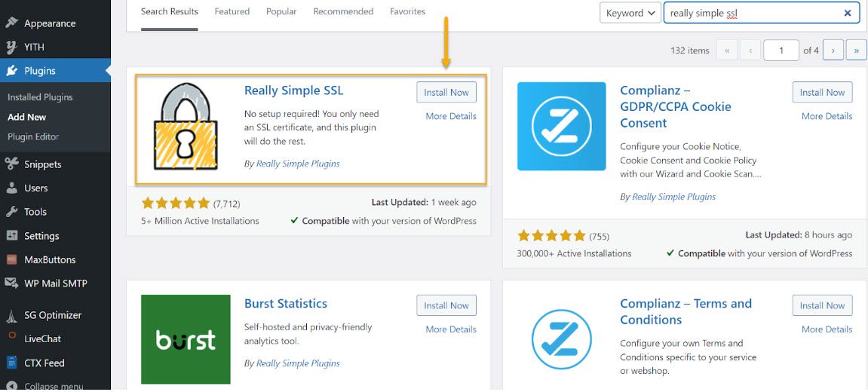Switch to the Favorites tab
Viewport: 868px width, 392px height.
(x=407, y=11)
